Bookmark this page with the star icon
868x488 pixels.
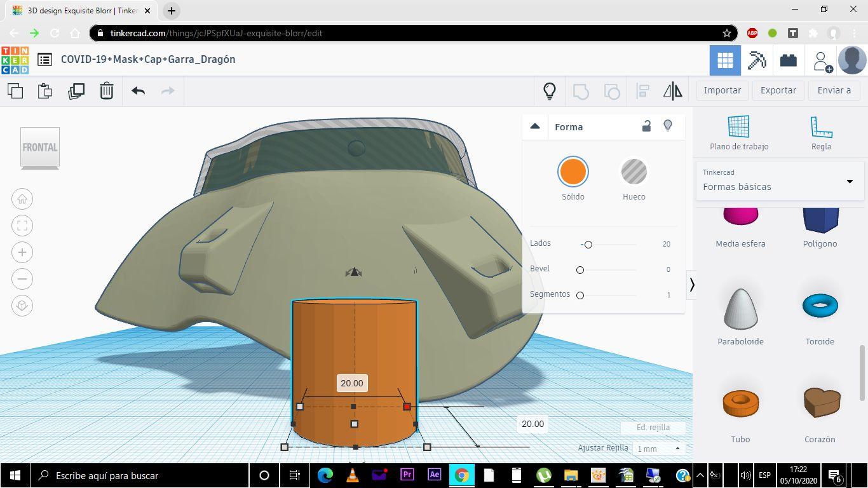[726, 33]
